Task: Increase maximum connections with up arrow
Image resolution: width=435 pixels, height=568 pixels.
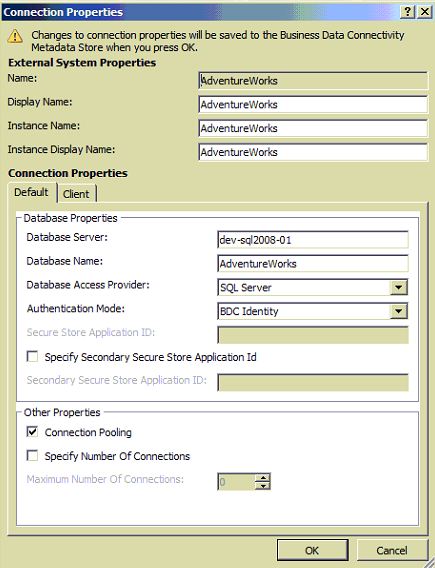Action: pos(263,478)
